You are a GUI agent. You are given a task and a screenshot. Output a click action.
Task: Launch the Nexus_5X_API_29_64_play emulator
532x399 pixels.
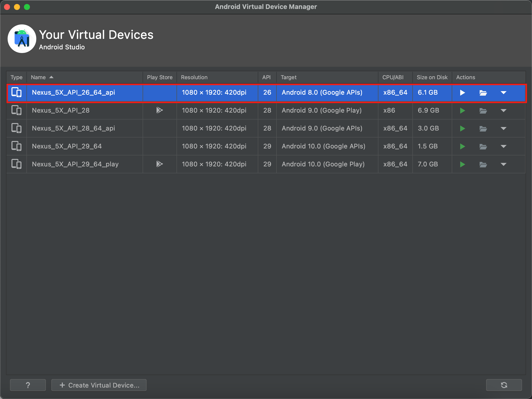click(x=462, y=164)
